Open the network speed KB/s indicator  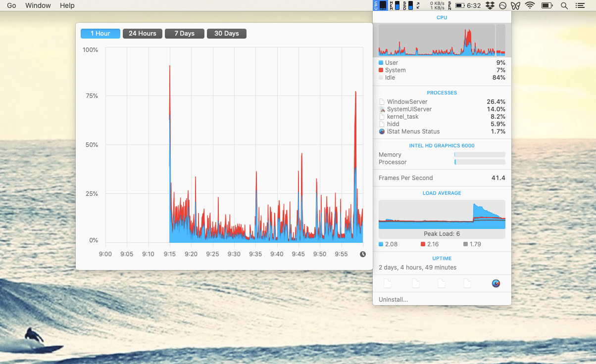[437, 5]
